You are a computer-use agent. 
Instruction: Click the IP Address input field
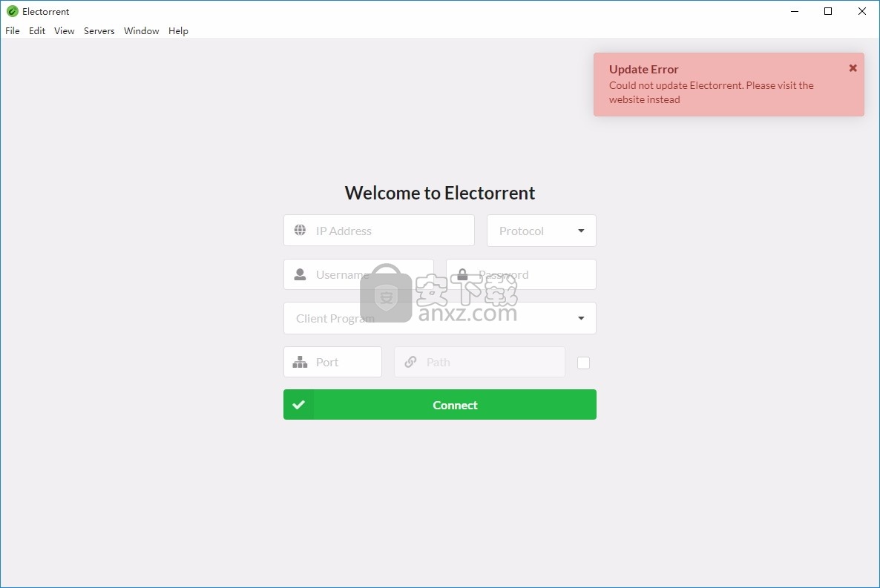[379, 231]
